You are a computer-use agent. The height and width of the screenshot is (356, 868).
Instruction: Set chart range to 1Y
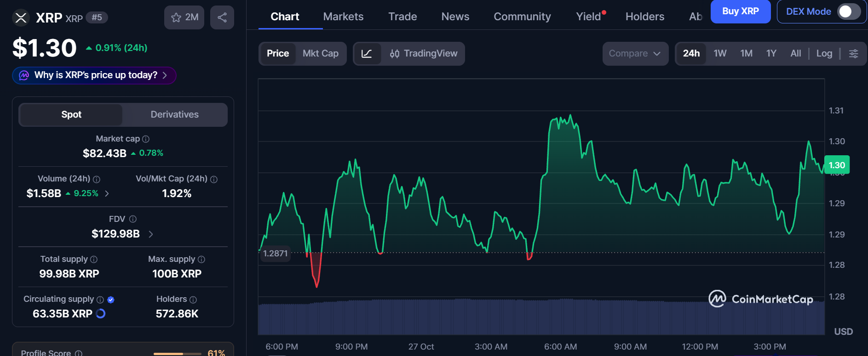pyautogui.click(x=771, y=54)
